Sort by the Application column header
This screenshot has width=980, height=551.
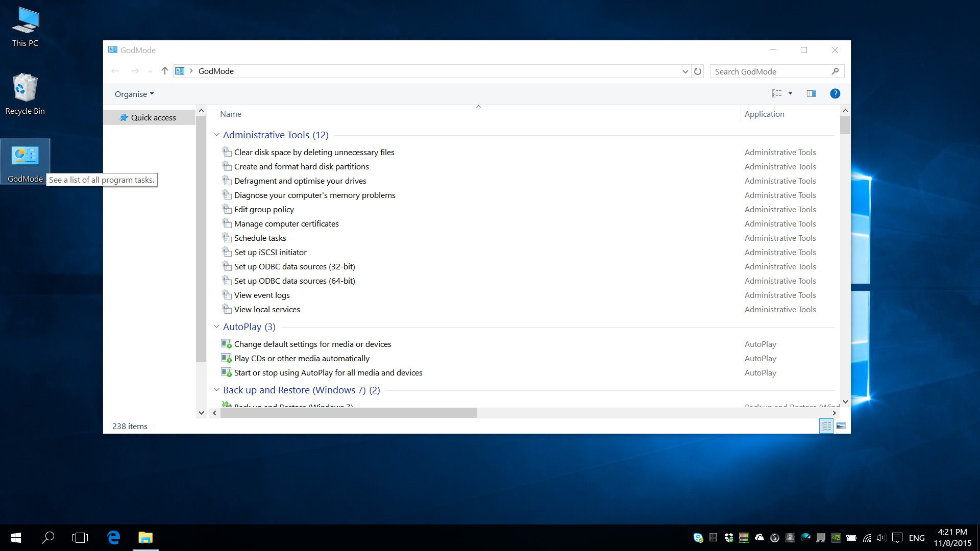tap(764, 114)
